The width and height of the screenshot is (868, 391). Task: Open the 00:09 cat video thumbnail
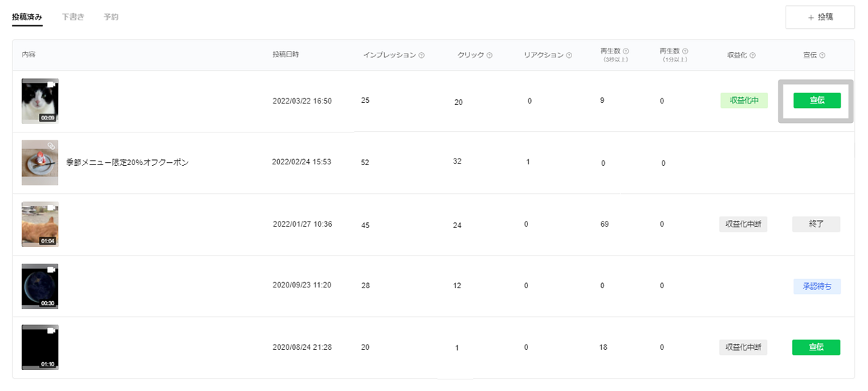click(40, 101)
